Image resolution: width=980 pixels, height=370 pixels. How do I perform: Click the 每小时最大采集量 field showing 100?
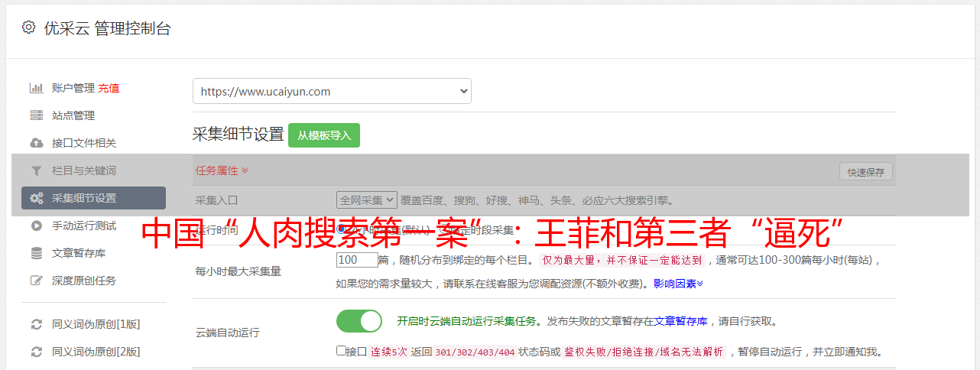point(357,260)
